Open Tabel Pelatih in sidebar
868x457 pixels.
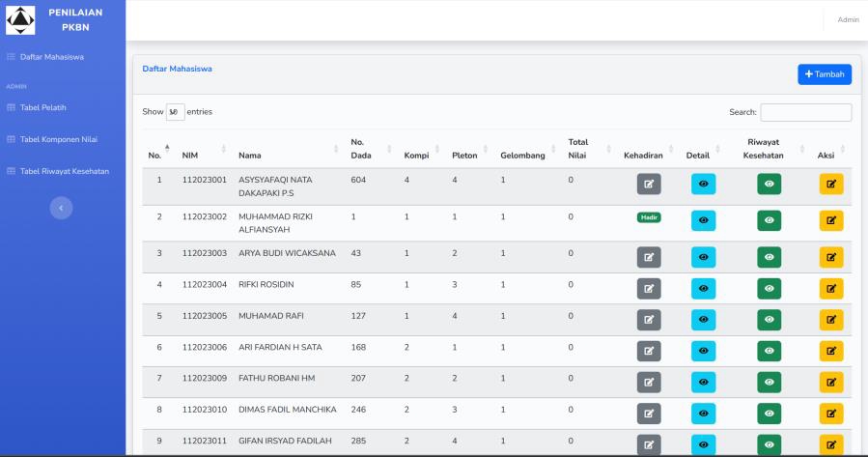tap(42, 107)
